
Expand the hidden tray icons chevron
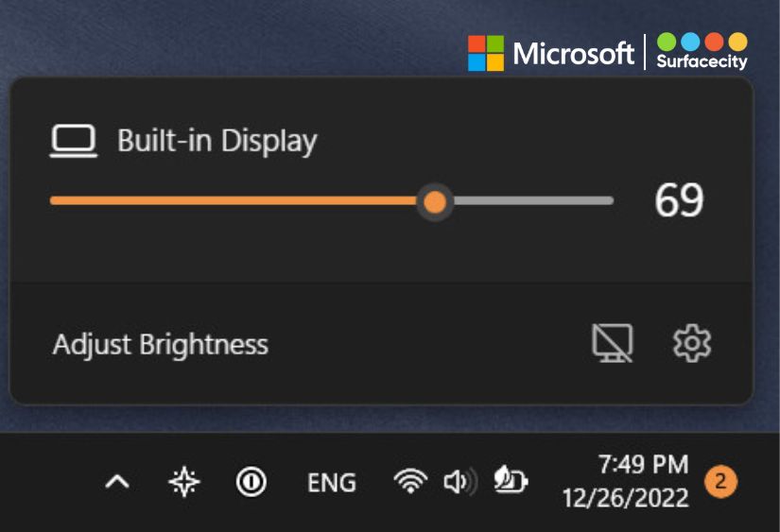tap(116, 483)
